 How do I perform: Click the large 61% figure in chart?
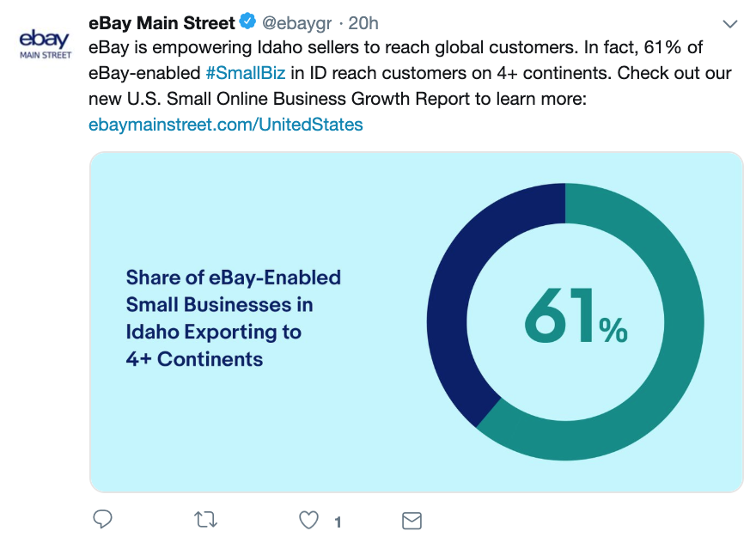click(x=576, y=316)
